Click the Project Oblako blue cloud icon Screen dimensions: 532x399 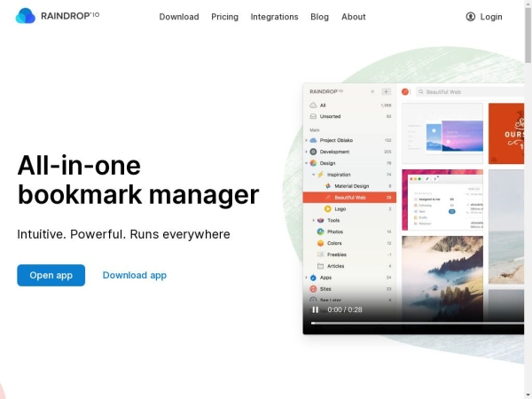[x=313, y=140]
